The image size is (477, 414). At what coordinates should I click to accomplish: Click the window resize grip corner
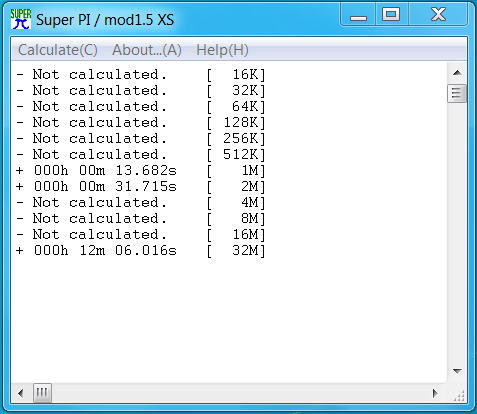click(459, 395)
